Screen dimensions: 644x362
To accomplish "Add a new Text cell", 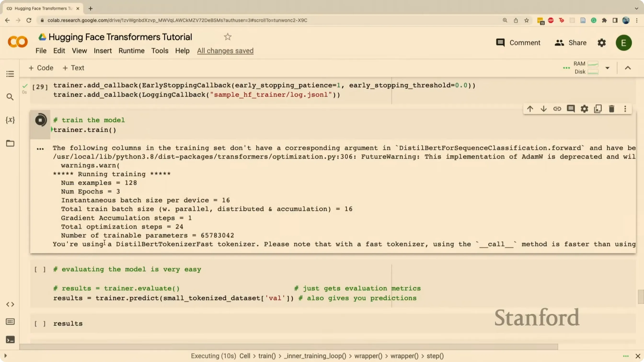I will pos(73,68).
